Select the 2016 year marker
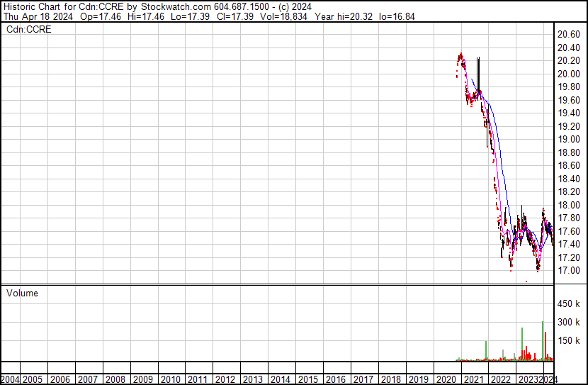The image size is (588, 385). pos(334,379)
